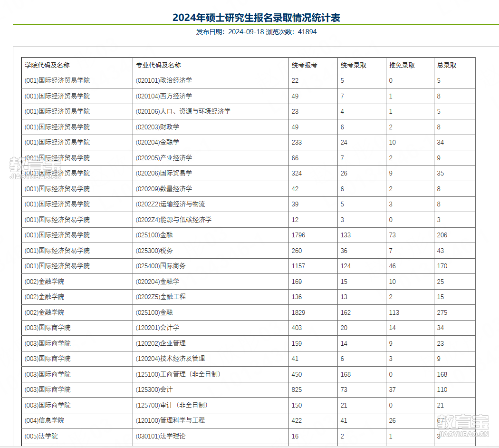Click 总录取 value 206
The height and width of the screenshot is (448, 499).
click(x=442, y=235)
